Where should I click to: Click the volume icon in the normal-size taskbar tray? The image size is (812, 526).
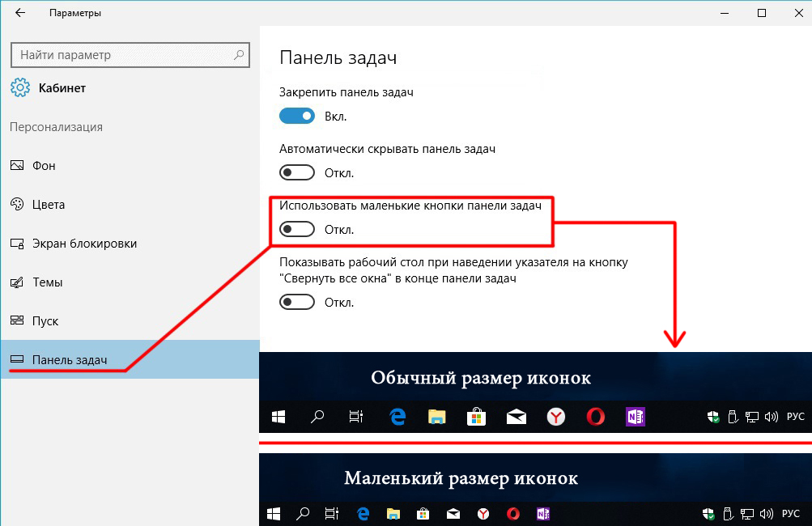coord(770,417)
